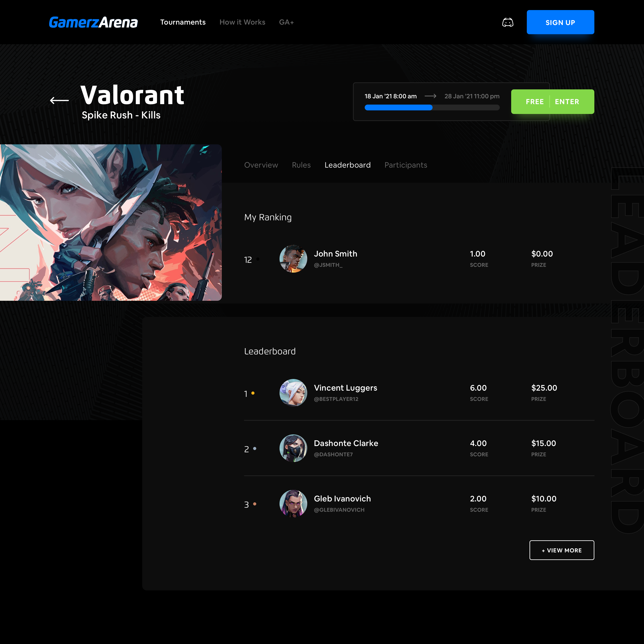This screenshot has height=644, width=644.
Task: Click the Valorant cover artwork
Action: point(111,223)
